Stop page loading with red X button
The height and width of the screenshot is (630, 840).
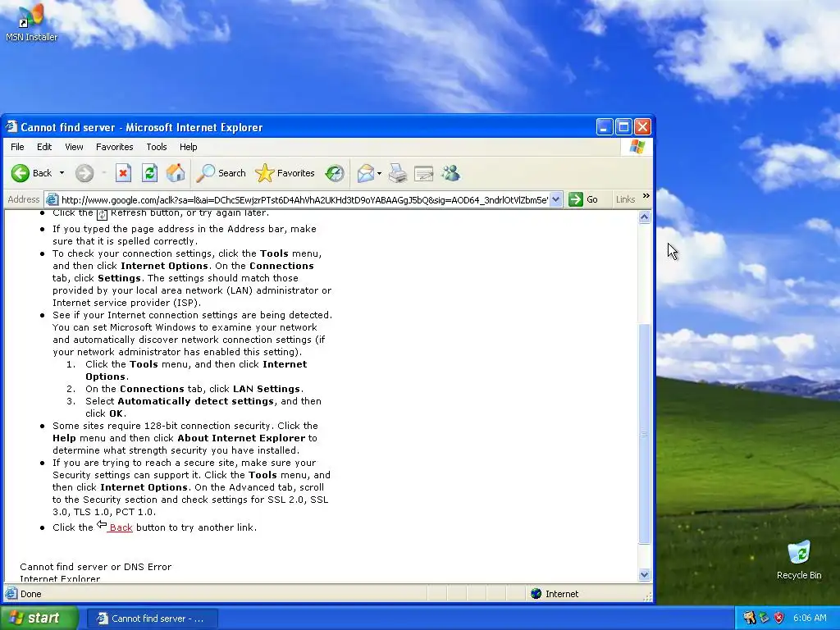click(123, 173)
